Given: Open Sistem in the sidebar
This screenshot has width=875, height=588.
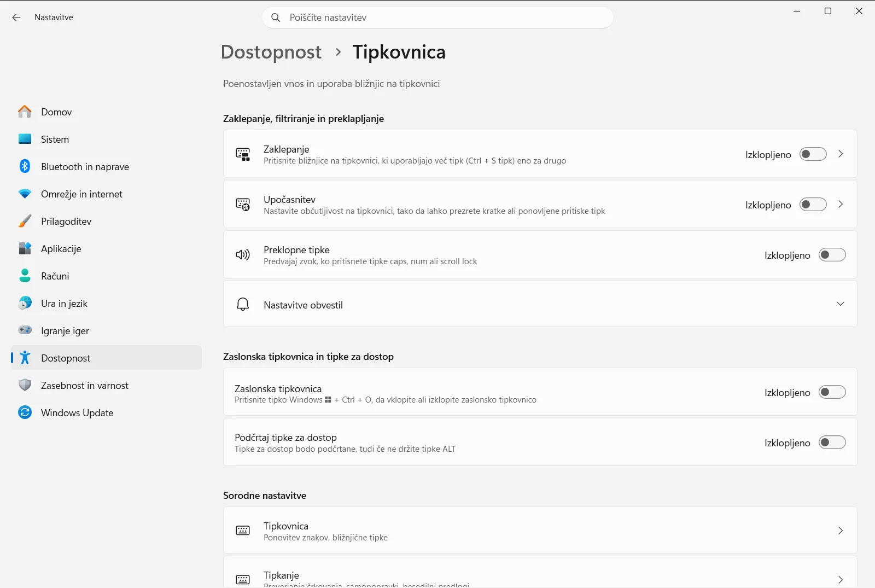Looking at the screenshot, I should (x=106, y=139).
